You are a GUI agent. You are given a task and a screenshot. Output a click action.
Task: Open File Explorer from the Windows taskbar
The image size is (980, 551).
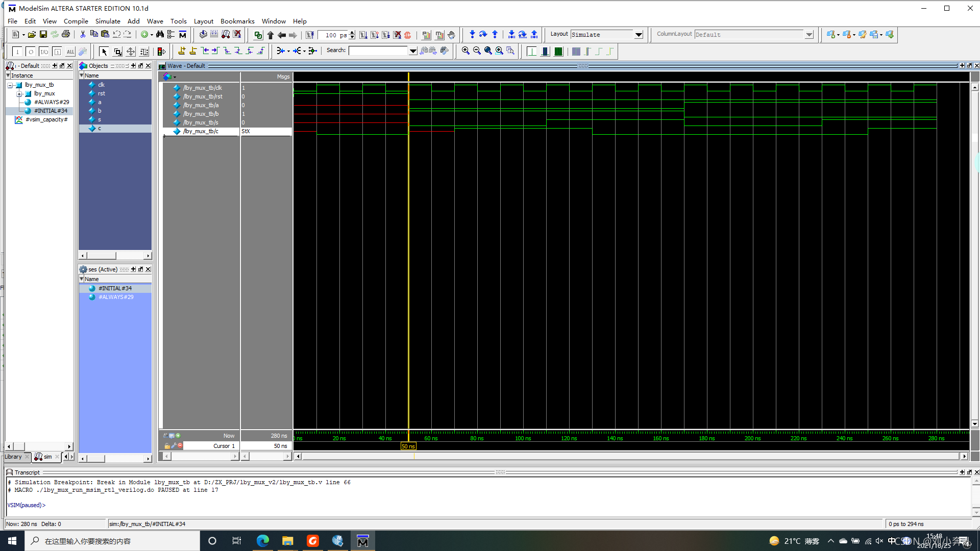coord(287,541)
